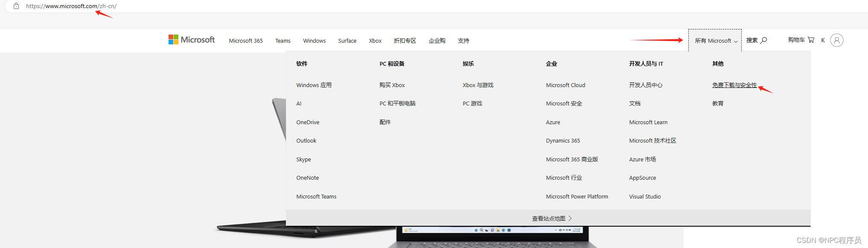Open 文档 link
This screenshot has height=248, width=868.
click(635, 103)
